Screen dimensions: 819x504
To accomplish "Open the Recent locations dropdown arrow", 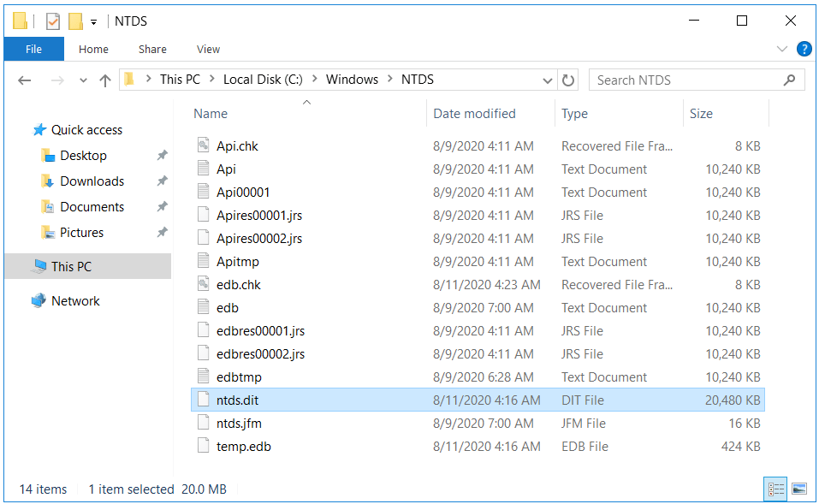I will [x=83, y=80].
